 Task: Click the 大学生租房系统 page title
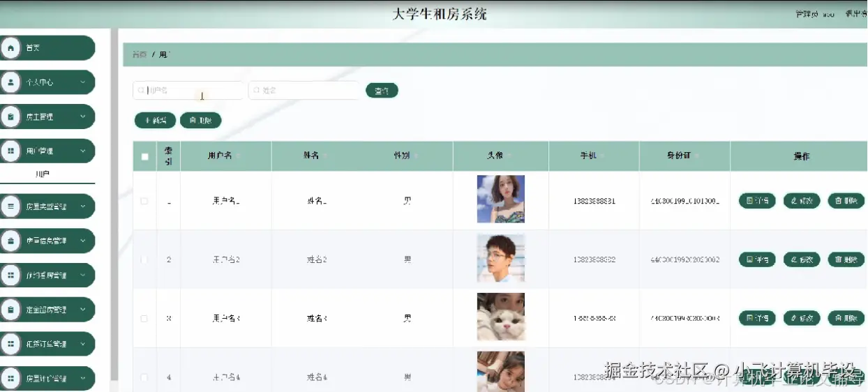pos(440,14)
